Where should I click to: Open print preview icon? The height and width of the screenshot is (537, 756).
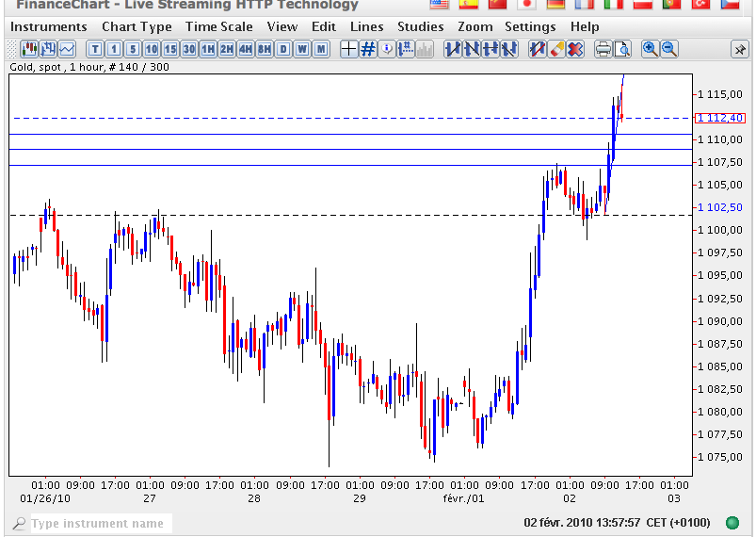[622, 49]
